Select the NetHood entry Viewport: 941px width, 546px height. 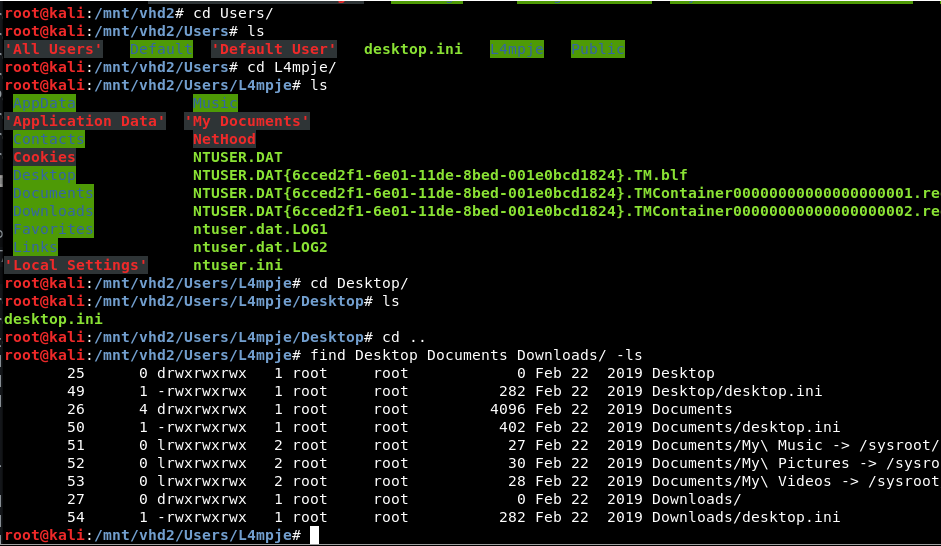[x=224, y=139]
